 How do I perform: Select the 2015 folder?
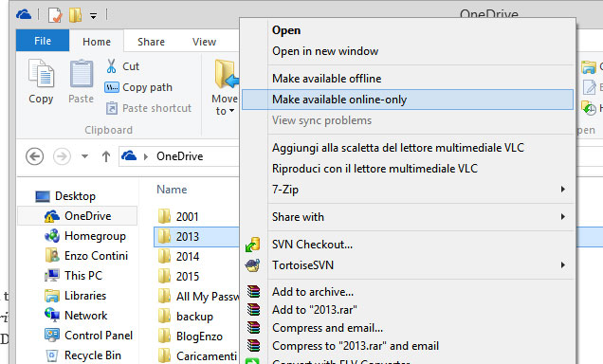(x=178, y=277)
